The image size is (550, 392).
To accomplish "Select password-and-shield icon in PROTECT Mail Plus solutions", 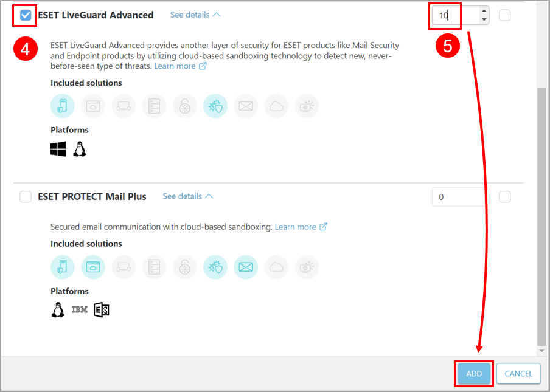I will pos(124,267).
